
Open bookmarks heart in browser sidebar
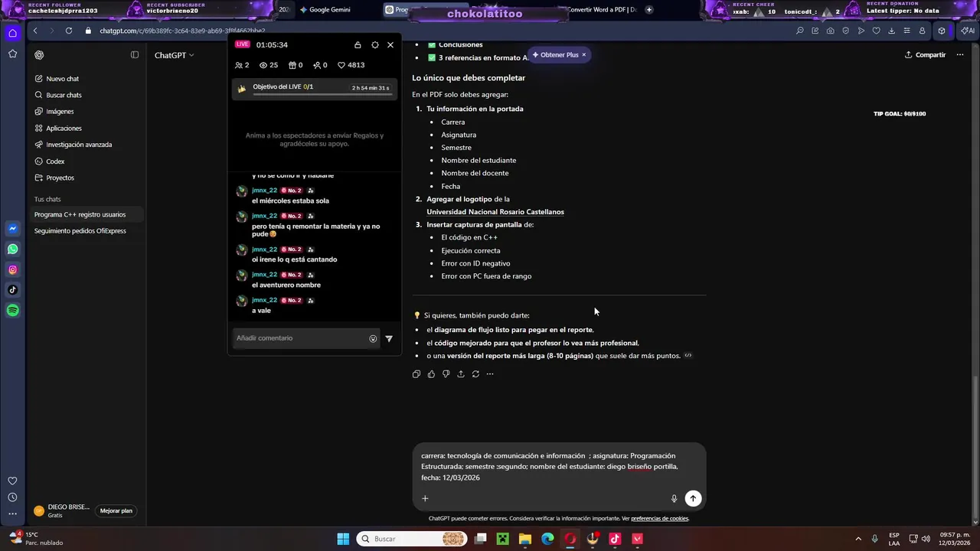coord(12,481)
